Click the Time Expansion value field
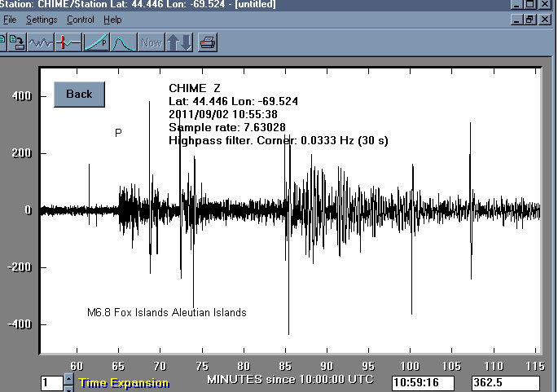This screenshot has width=558, height=392. coord(51,382)
